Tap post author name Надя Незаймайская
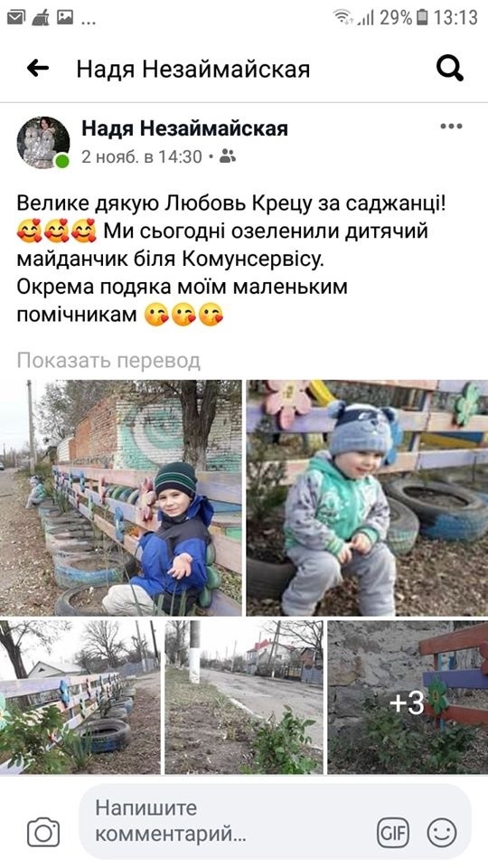Screen dimensions: 488x868 click(x=184, y=128)
